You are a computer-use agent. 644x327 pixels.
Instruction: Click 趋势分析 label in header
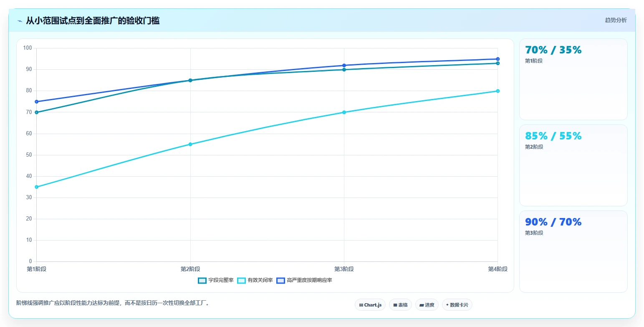tap(616, 20)
